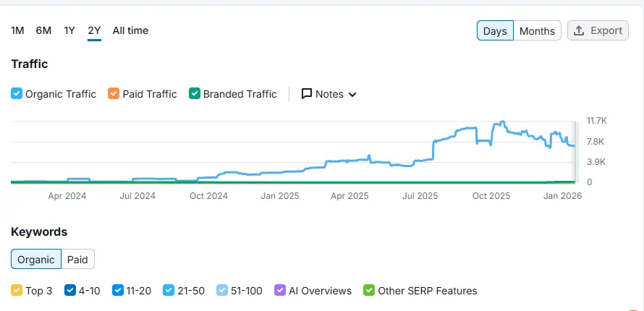Toggle the Paid Traffic checkbox

(x=114, y=94)
